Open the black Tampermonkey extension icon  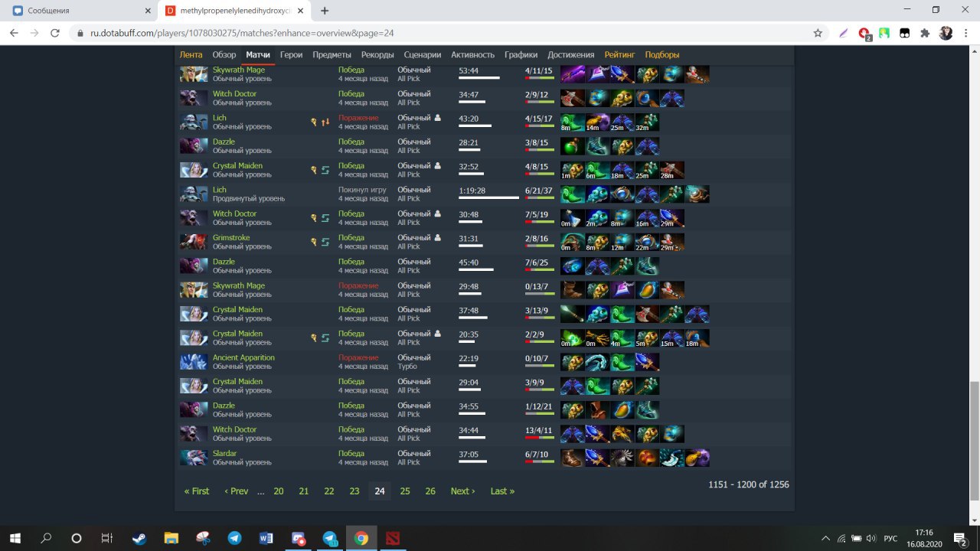[904, 34]
